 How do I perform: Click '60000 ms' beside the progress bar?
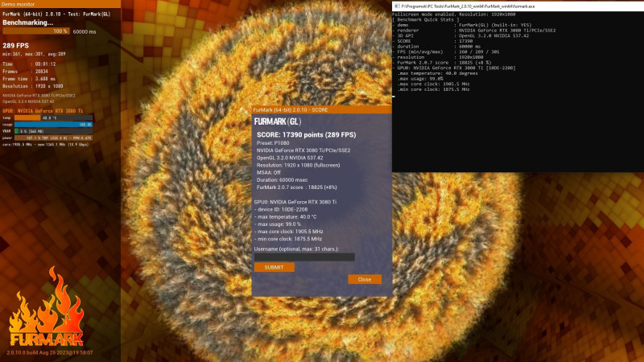[x=85, y=31]
